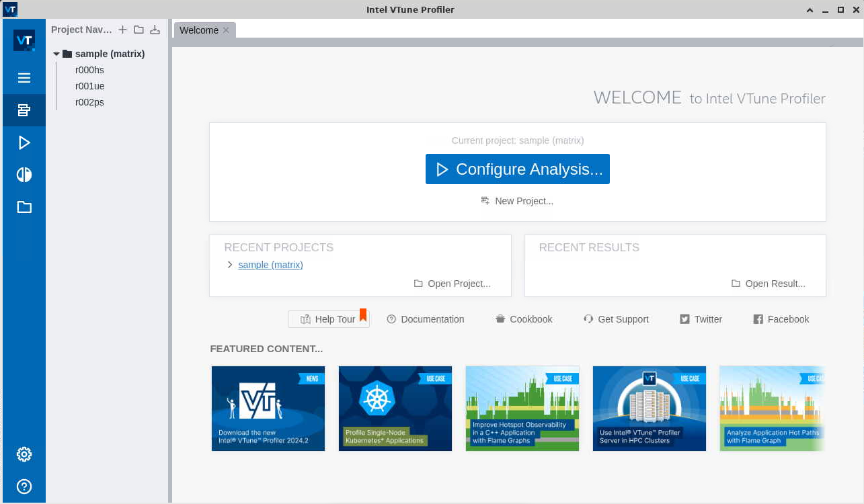Click the Configure Analysis play icon in sidebar
Screen dimensions: 864x504
coord(24,142)
